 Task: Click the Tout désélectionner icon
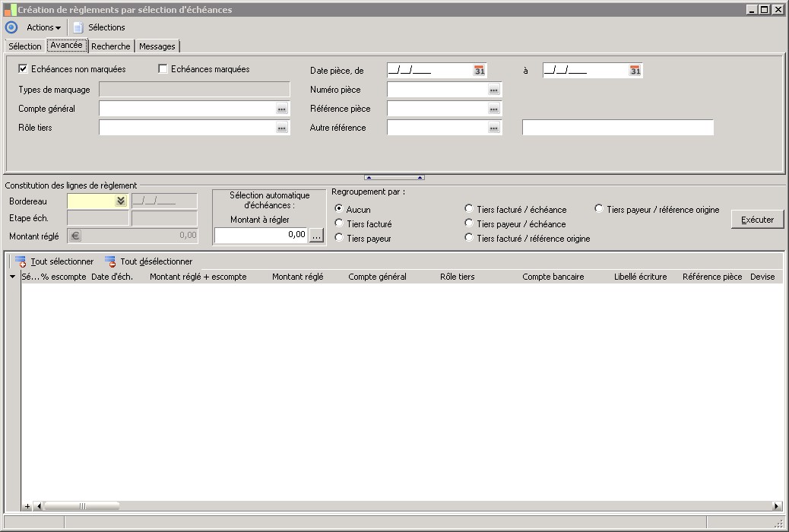[110, 261]
